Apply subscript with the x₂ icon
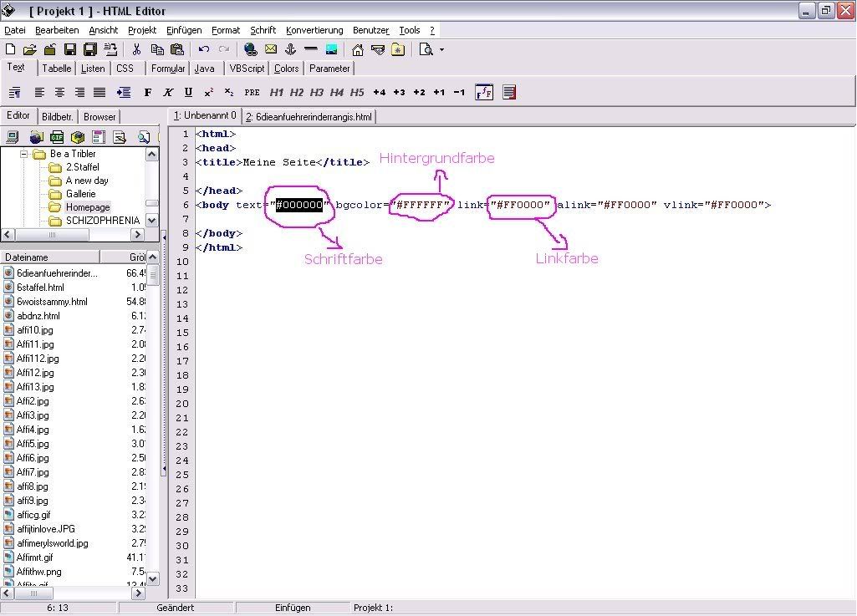The height and width of the screenshot is (616, 857). coord(228,93)
